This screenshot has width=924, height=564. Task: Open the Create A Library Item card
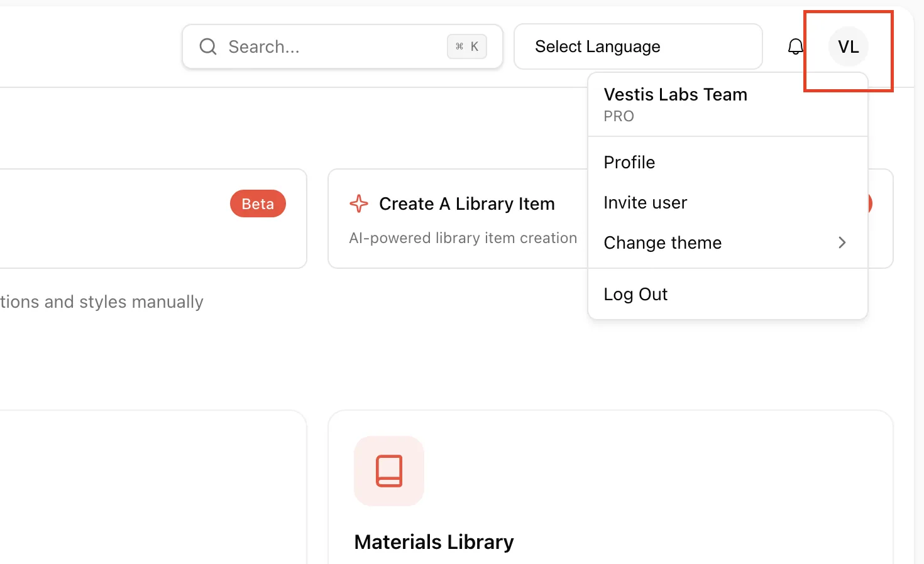coord(458,219)
